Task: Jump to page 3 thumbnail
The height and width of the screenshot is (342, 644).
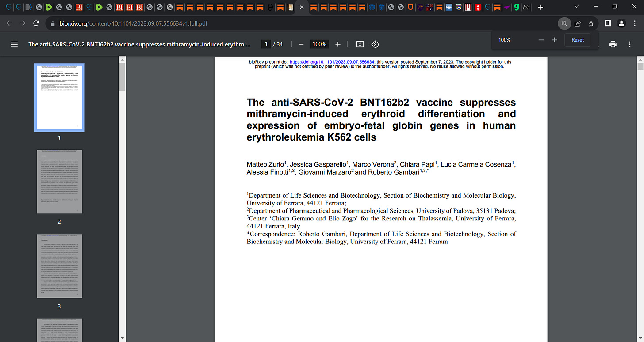Action: click(x=59, y=266)
